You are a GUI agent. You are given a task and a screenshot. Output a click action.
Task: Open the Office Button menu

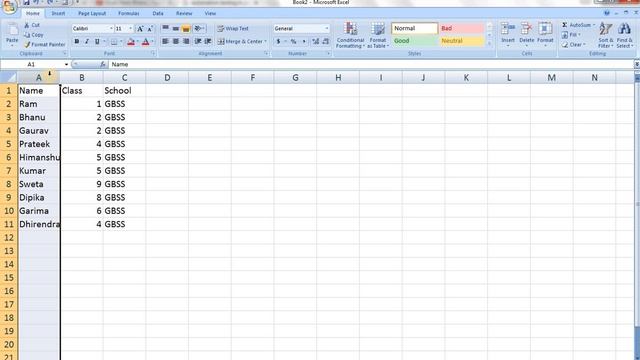coord(9,6)
